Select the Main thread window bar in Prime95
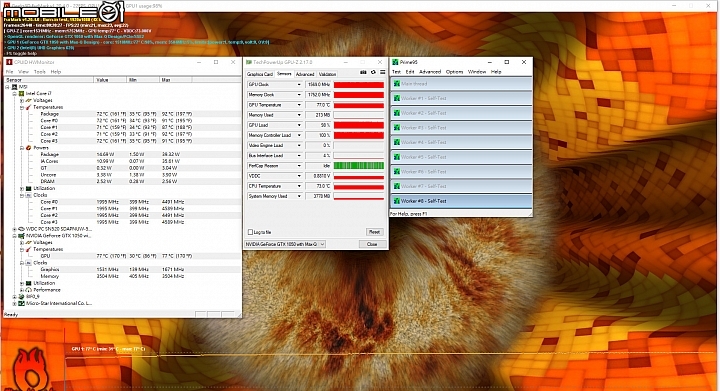The height and width of the screenshot is (391, 720). pos(461,84)
